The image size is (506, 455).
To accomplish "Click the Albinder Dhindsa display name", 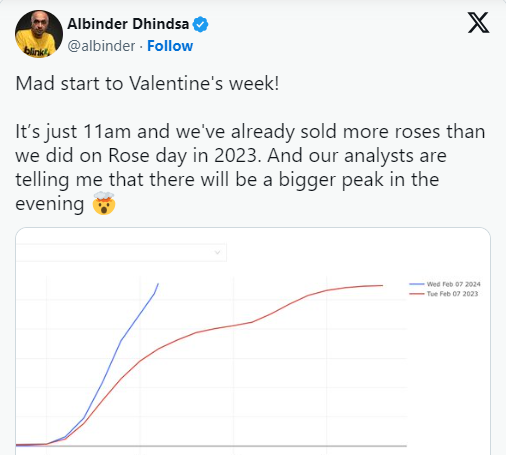I will 128,24.
